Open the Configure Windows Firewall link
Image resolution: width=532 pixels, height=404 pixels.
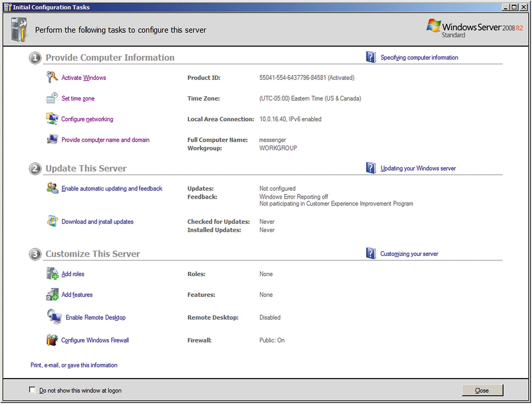coord(95,340)
